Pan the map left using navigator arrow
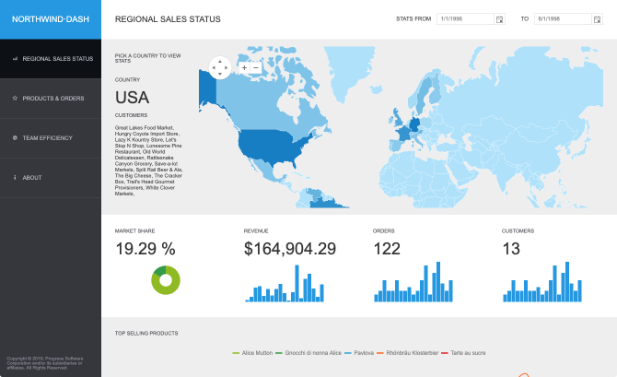 coord(214,68)
